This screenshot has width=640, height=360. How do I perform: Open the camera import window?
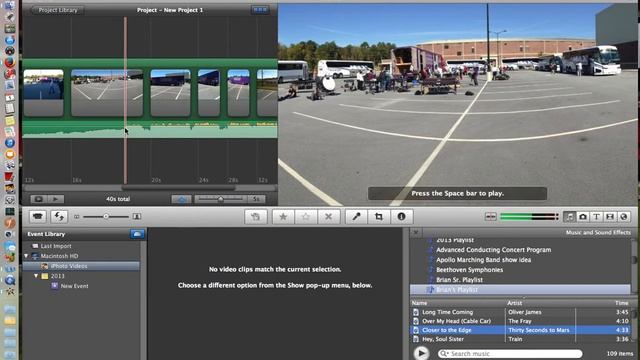tap(38, 217)
